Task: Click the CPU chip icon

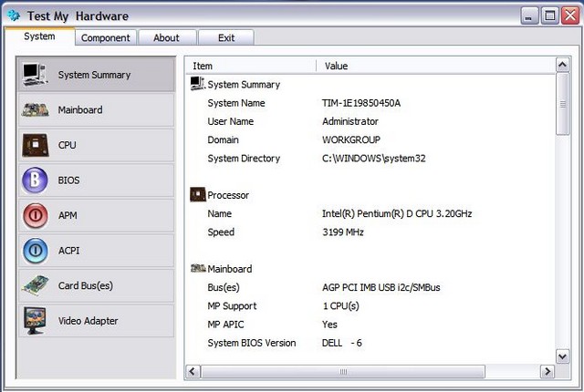Action: [35, 145]
